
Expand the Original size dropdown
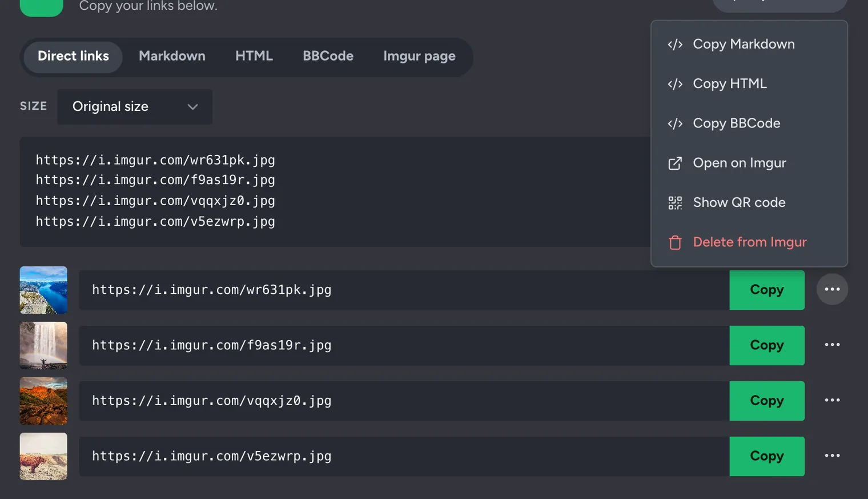(x=135, y=106)
